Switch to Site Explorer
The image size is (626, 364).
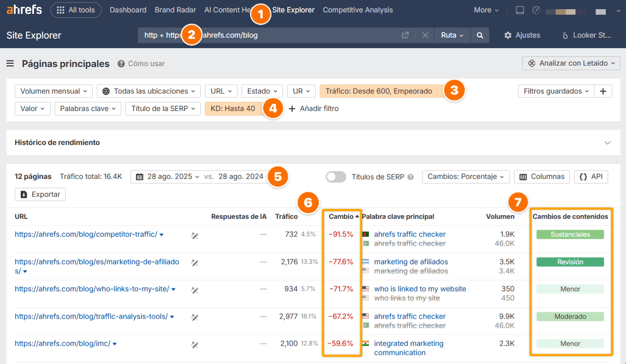point(293,10)
